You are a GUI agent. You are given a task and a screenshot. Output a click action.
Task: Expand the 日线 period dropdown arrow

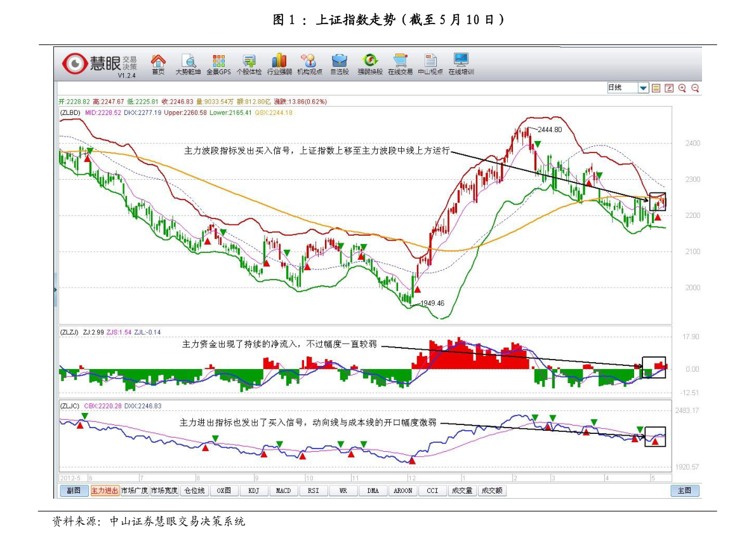pos(643,88)
